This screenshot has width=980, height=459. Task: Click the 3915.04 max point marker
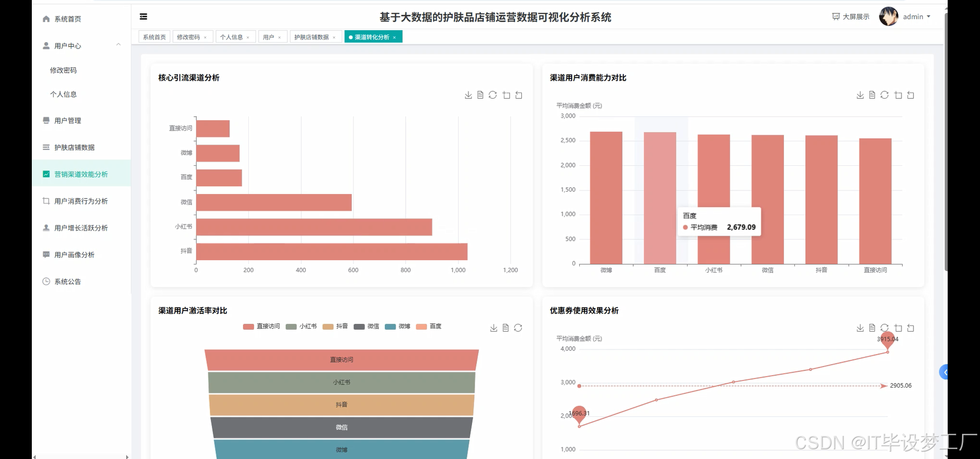pos(887,340)
